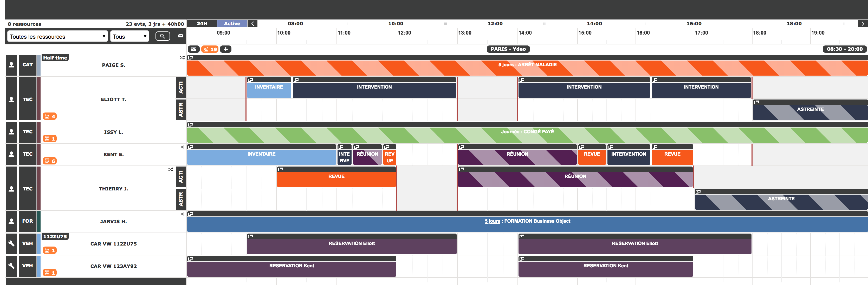Expand the Tous filter dropdown
The width and height of the screenshot is (868, 285).
(x=129, y=36)
